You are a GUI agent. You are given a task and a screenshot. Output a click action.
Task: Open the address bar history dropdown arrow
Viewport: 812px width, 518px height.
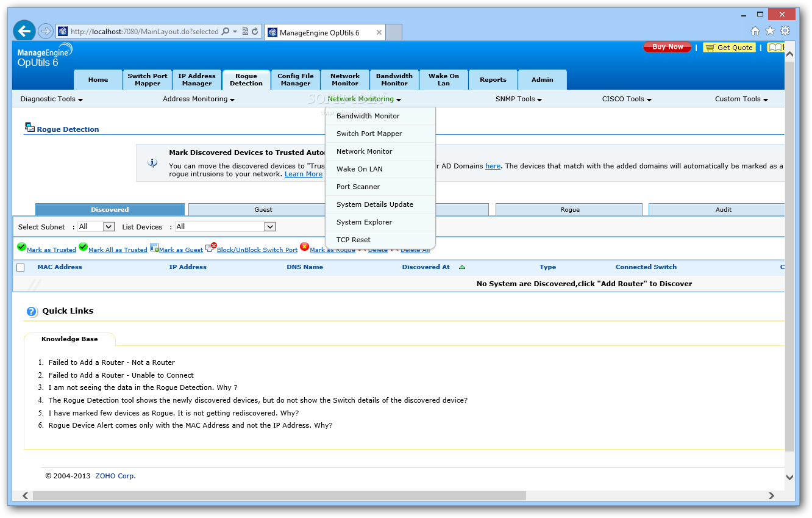(x=235, y=31)
